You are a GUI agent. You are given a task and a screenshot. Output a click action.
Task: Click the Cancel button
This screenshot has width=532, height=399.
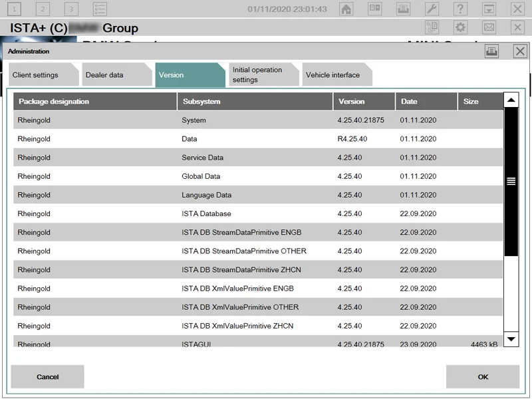(x=47, y=376)
